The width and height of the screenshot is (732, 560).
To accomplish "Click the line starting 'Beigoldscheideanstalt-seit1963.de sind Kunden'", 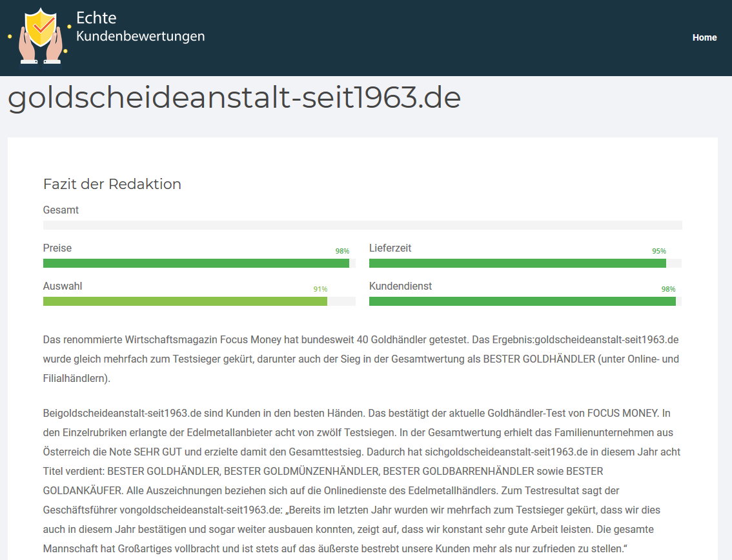I will pyautogui.click(x=357, y=413).
